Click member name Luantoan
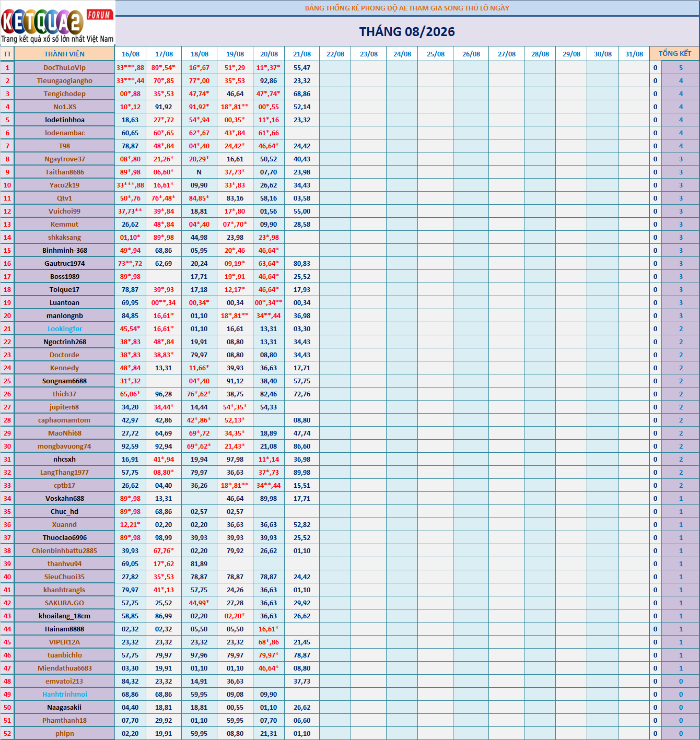 64,302
